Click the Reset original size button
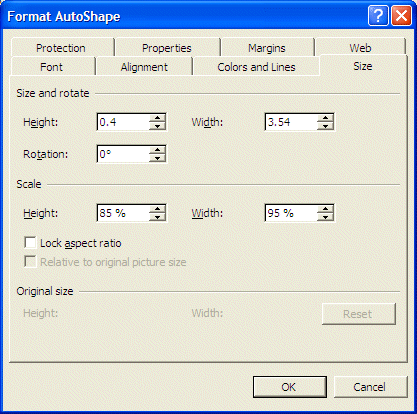Viewport: 417px width, 414px height. coord(359,314)
